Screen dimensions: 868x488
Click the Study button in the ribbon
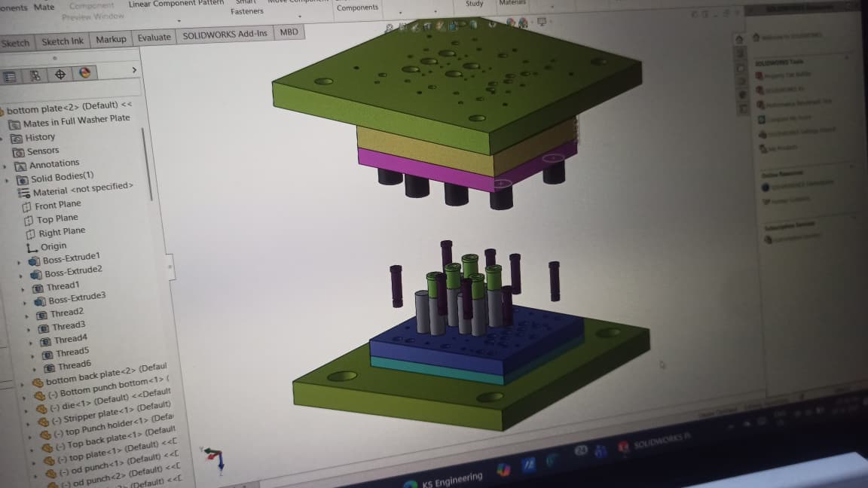tap(475, 3)
